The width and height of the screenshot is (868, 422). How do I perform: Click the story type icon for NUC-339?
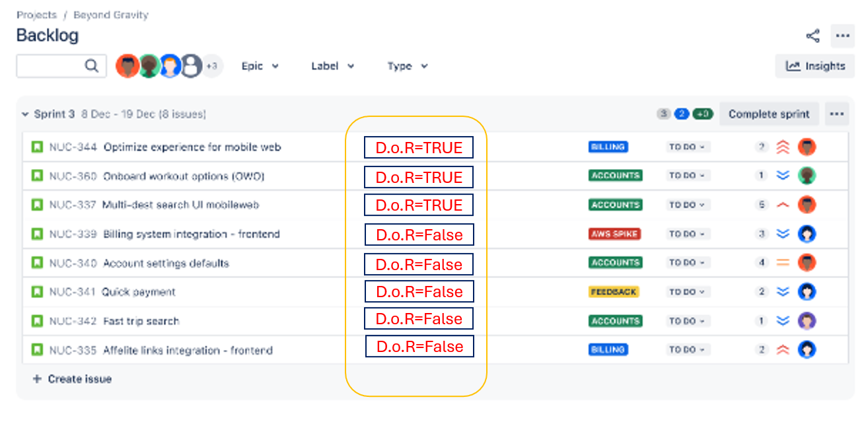coord(37,234)
